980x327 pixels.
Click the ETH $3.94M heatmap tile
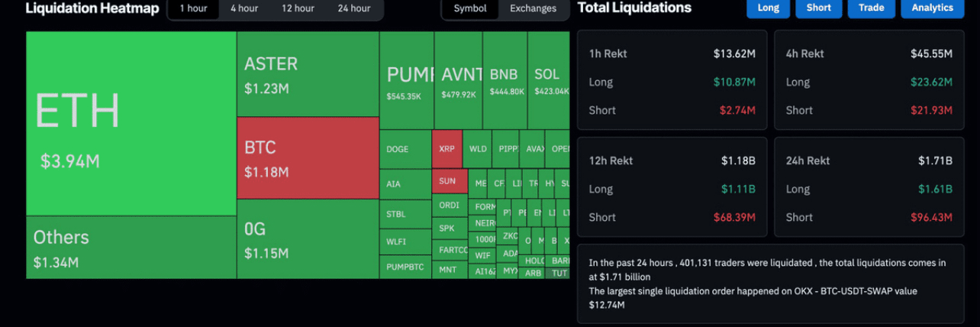[x=131, y=124]
